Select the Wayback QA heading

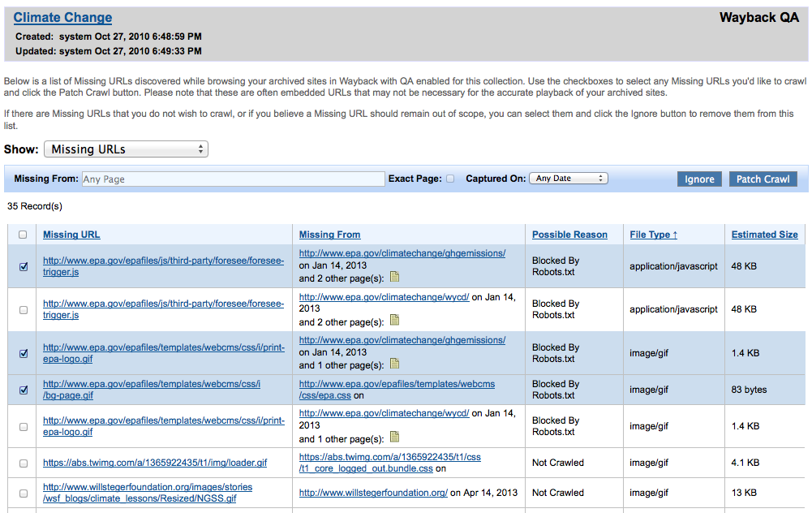click(x=759, y=18)
